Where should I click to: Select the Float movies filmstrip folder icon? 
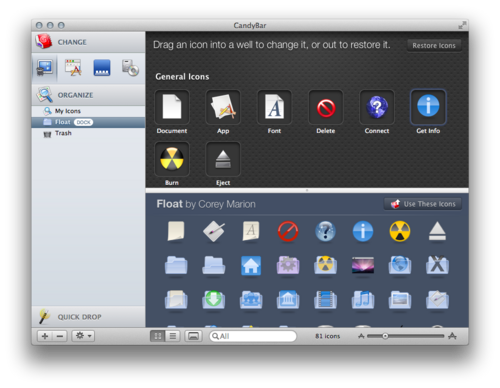point(325,299)
